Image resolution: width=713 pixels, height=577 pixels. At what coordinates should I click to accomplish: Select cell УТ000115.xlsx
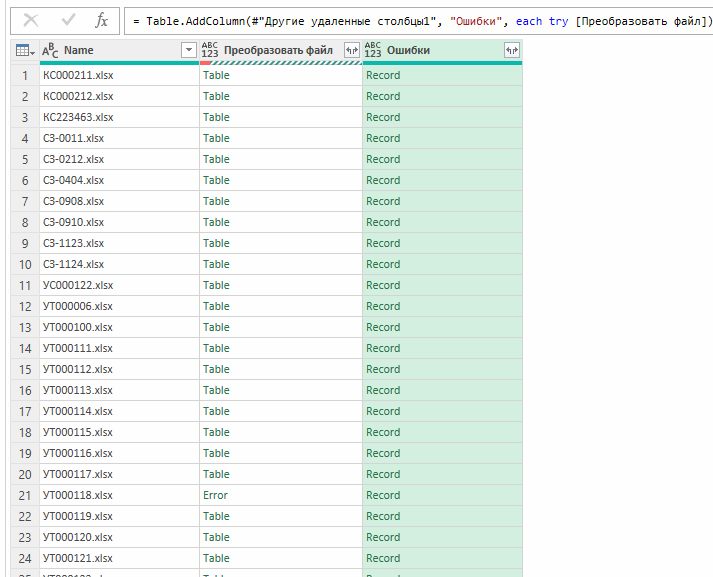pos(119,432)
